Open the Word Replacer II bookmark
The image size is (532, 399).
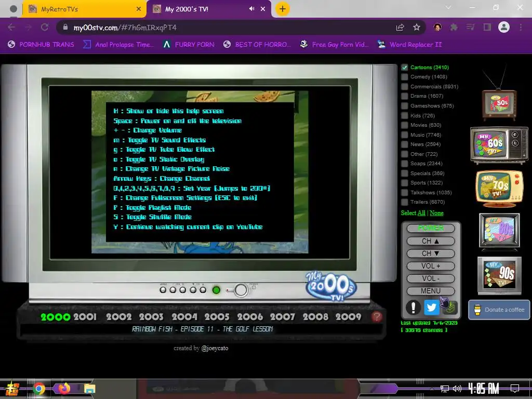409,45
